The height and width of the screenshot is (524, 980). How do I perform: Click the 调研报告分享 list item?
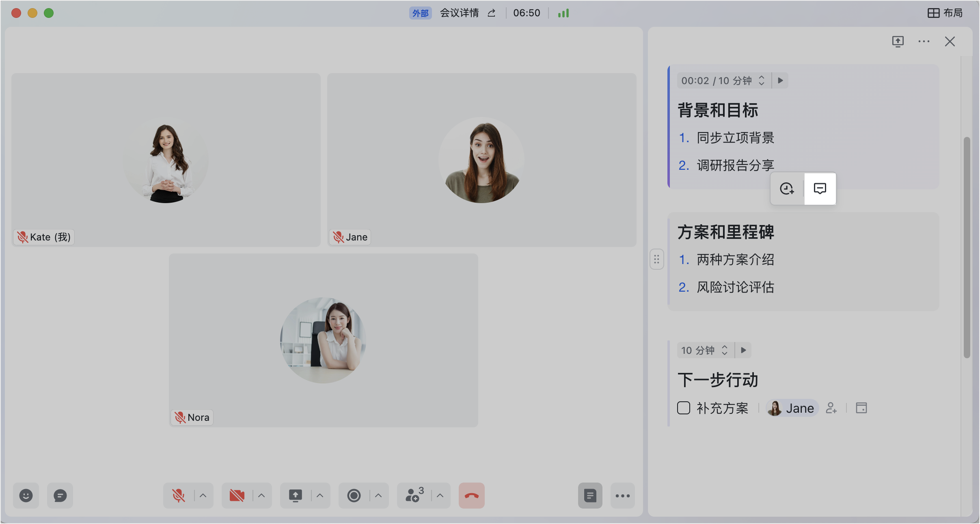point(736,165)
